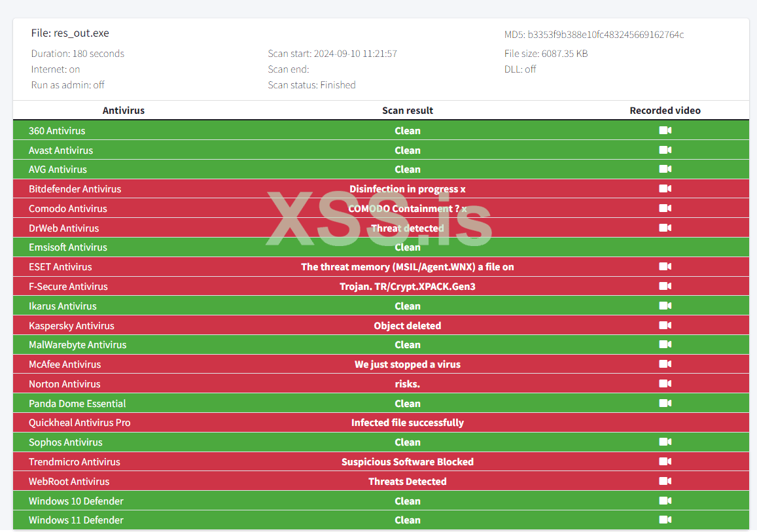
Task: Select the file name res_out.exe
Action: [81, 33]
